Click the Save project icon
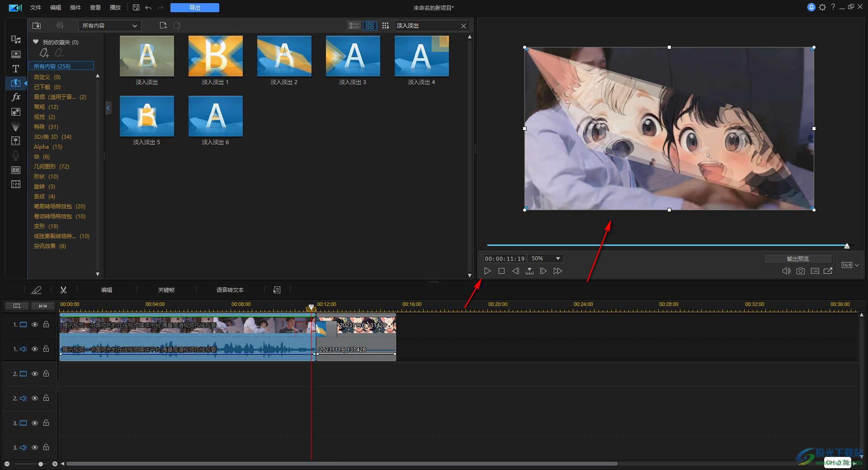The width and height of the screenshot is (868, 470). [136, 8]
